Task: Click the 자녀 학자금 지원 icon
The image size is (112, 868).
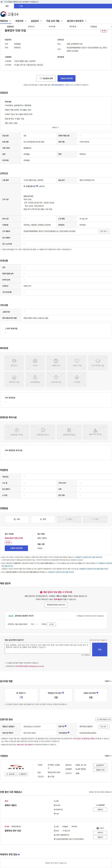Action: click(x=98, y=363)
